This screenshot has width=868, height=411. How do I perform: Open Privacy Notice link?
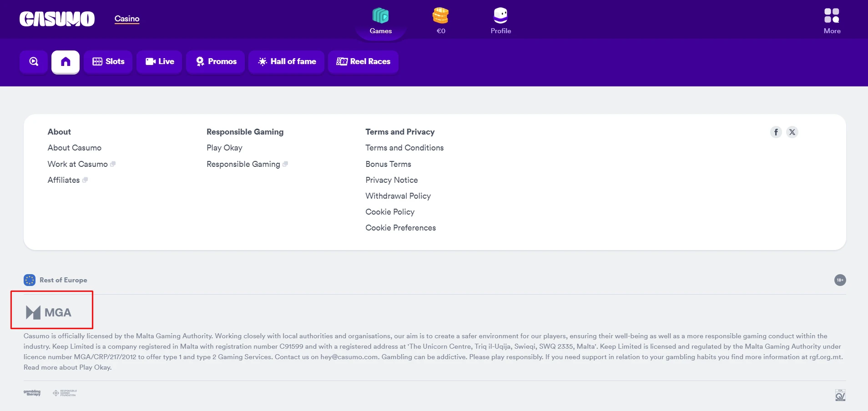pos(392,180)
